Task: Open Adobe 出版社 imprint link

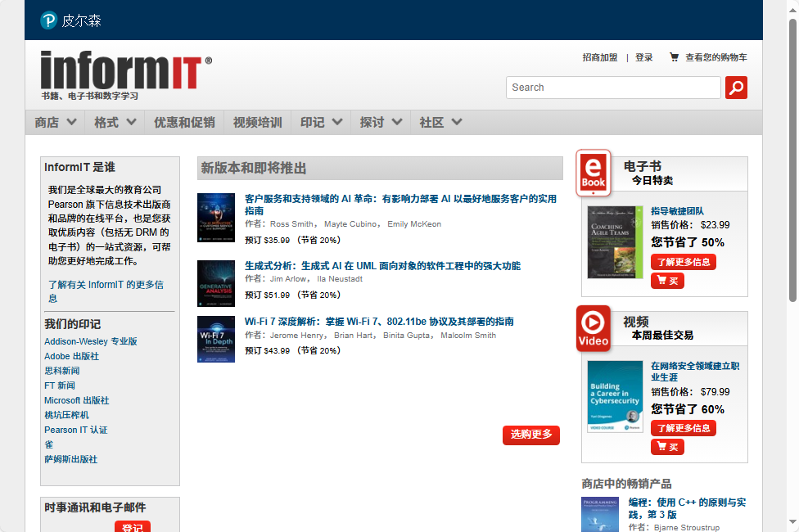Action: 71,356
